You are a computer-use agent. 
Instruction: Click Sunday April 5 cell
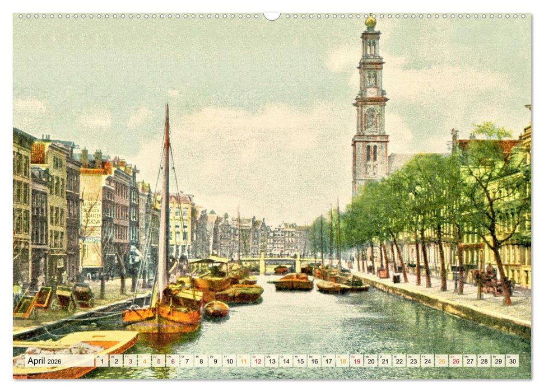[x=159, y=361]
